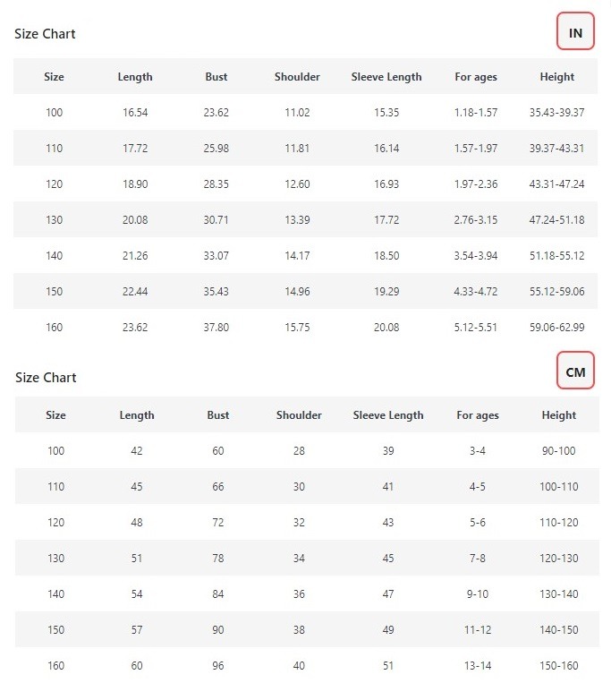Click the upper Size Chart heading
Image resolution: width=611 pixels, height=700 pixels.
click(x=45, y=34)
